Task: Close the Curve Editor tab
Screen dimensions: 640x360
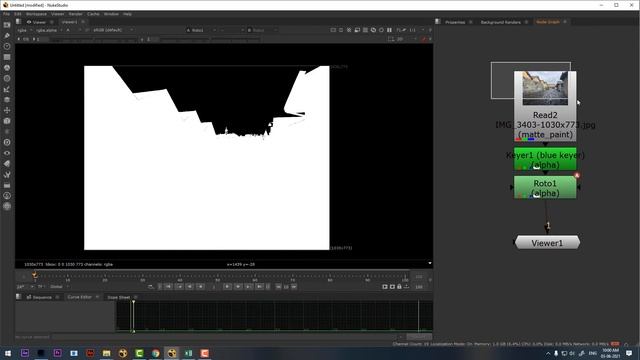Action: [97, 297]
